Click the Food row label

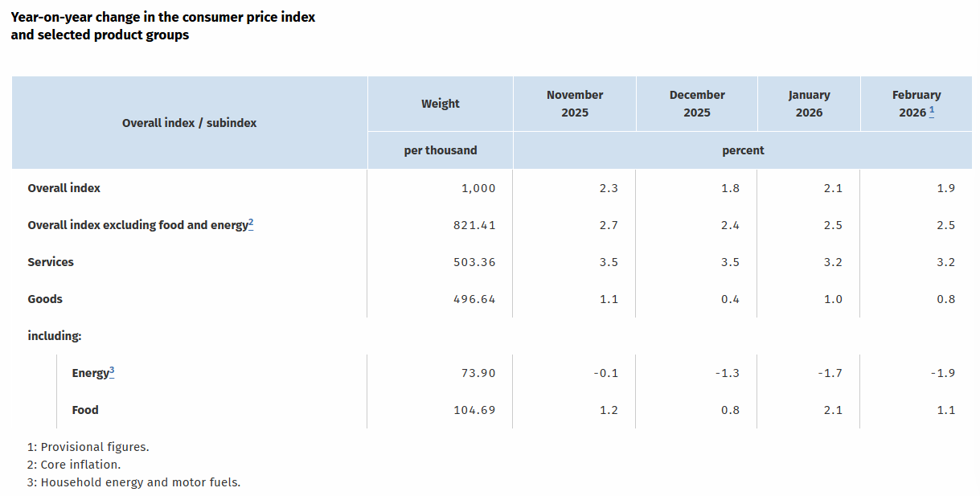85,410
